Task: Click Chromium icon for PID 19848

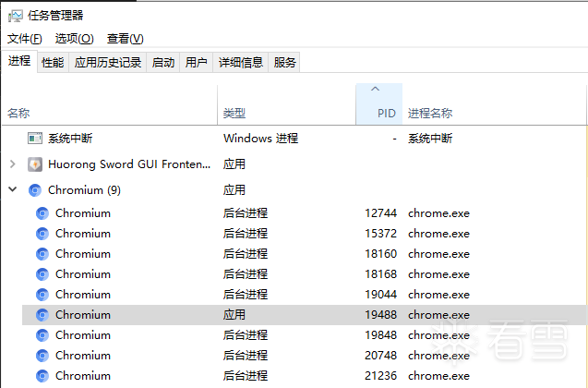Action: pos(42,335)
